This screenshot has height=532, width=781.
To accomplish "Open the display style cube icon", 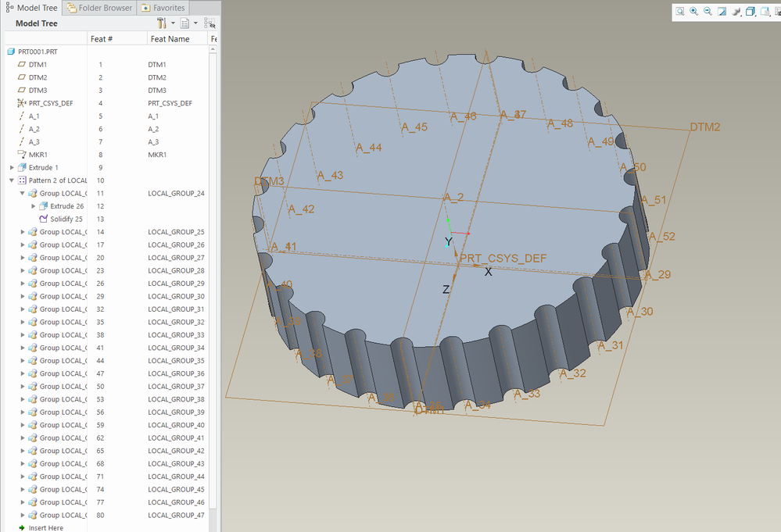I will [x=750, y=12].
